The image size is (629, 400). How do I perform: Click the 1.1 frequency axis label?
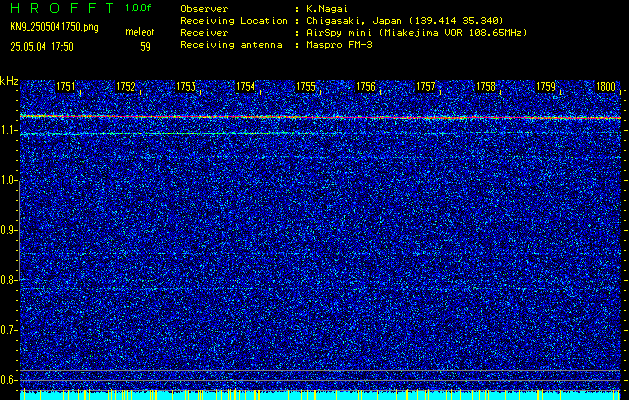pos(7,130)
